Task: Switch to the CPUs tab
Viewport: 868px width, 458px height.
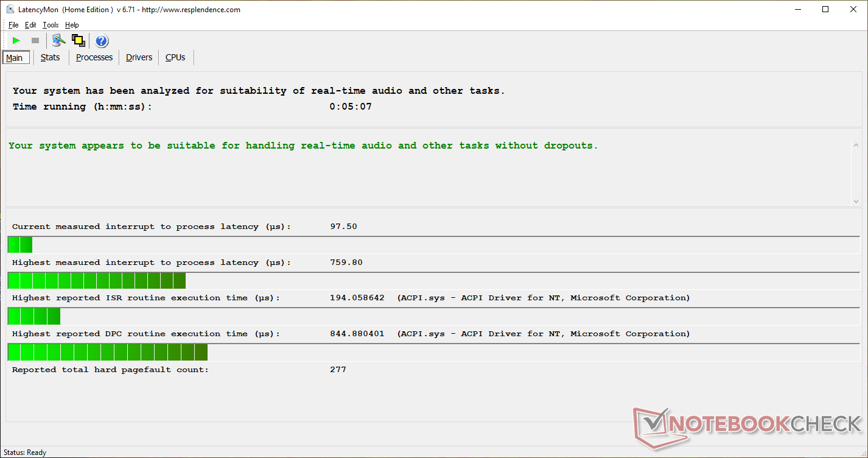Action: pyautogui.click(x=175, y=57)
